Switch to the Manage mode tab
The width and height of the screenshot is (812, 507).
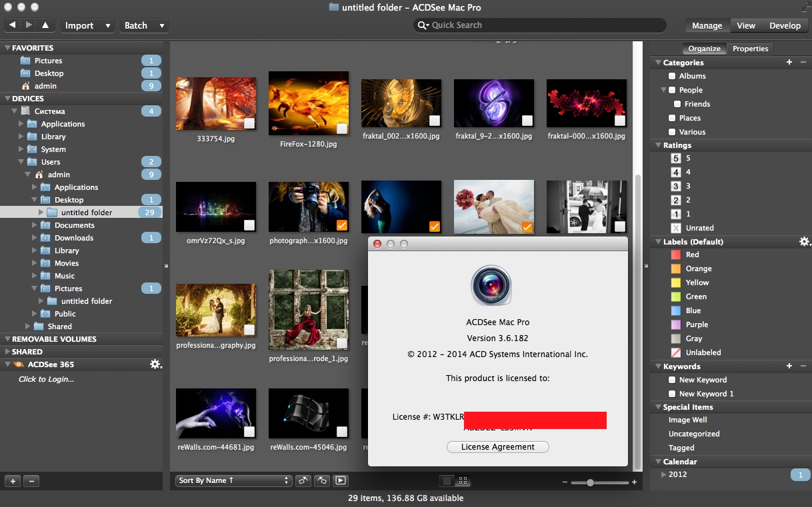pyautogui.click(x=707, y=25)
